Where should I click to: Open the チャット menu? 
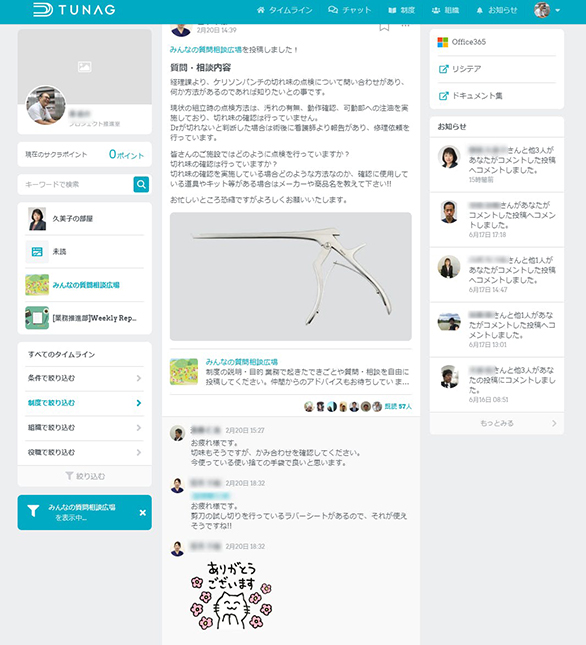350,10
